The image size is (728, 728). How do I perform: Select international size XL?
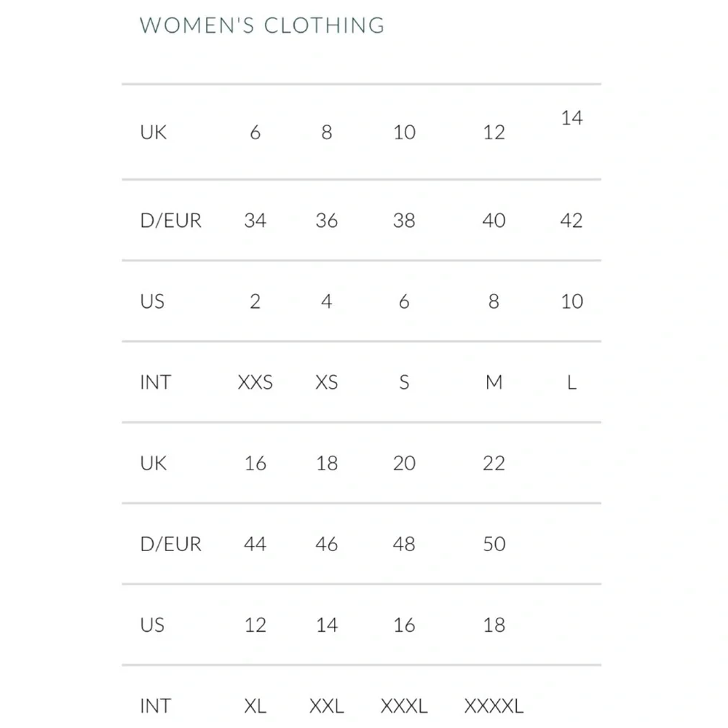(x=255, y=705)
